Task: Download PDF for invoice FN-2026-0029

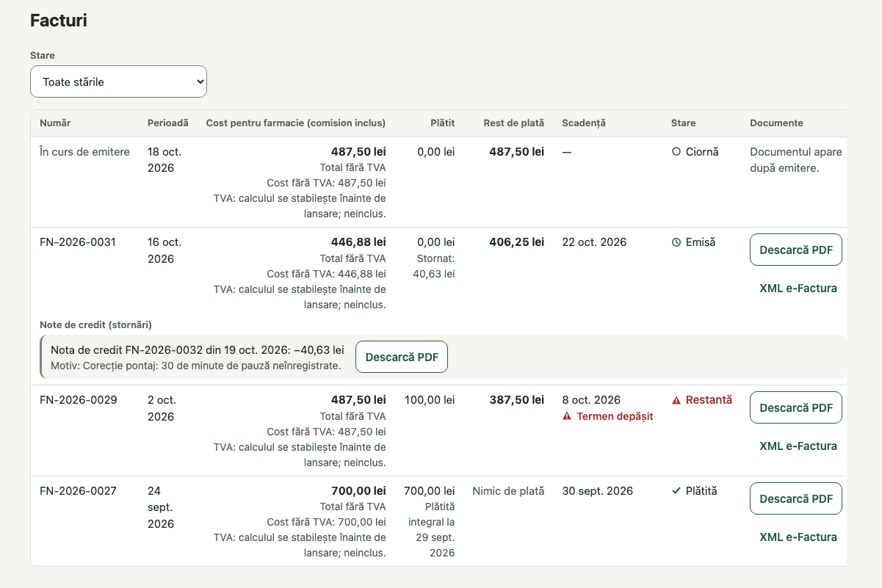Action: 796,407
